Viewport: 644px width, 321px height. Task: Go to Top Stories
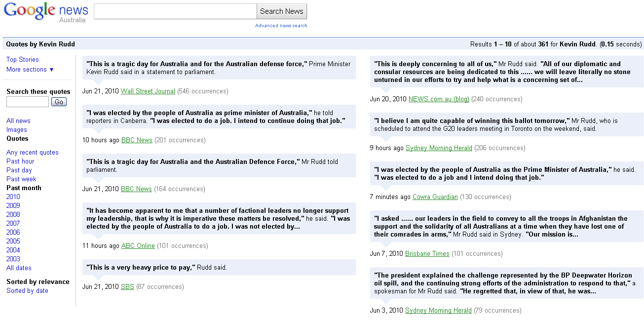point(23,60)
